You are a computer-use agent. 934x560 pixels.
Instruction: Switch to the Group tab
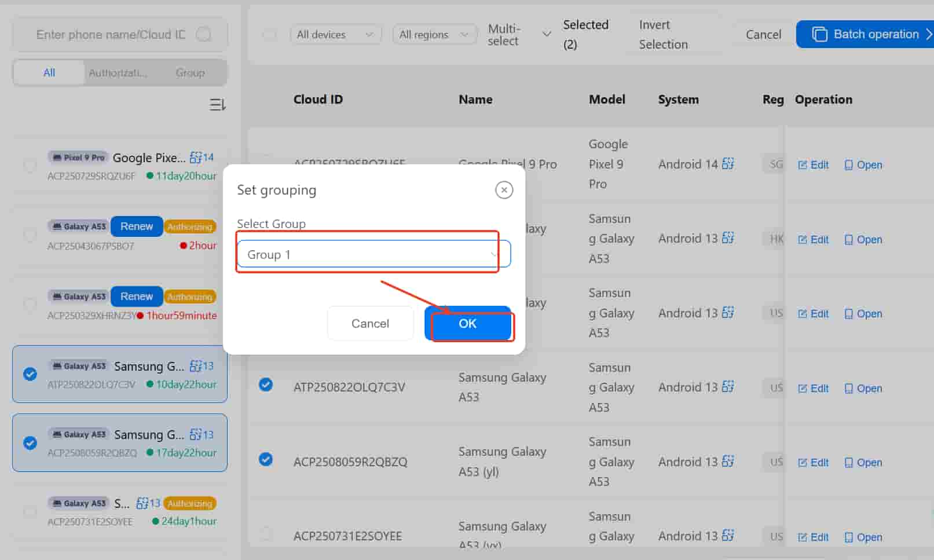click(x=190, y=73)
